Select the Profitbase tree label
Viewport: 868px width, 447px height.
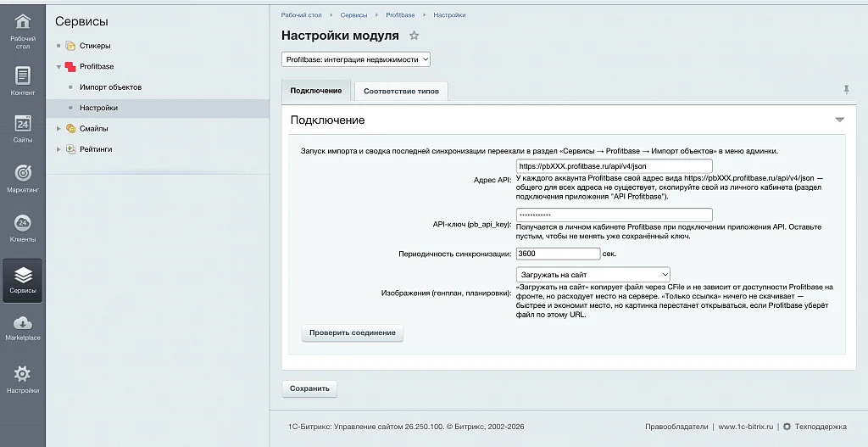(x=97, y=66)
